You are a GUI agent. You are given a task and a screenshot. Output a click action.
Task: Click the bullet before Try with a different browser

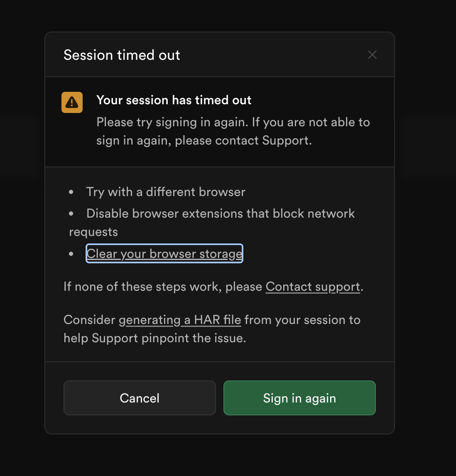71,192
